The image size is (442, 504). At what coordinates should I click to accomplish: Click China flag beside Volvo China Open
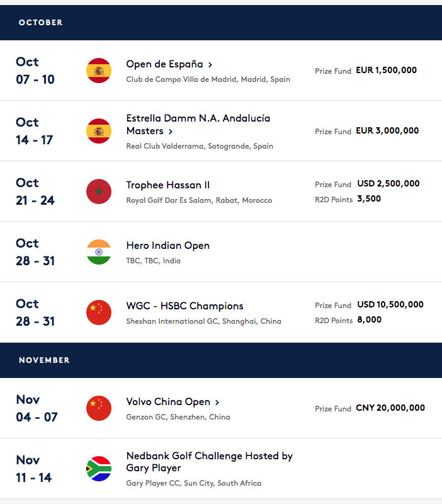tap(99, 408)
